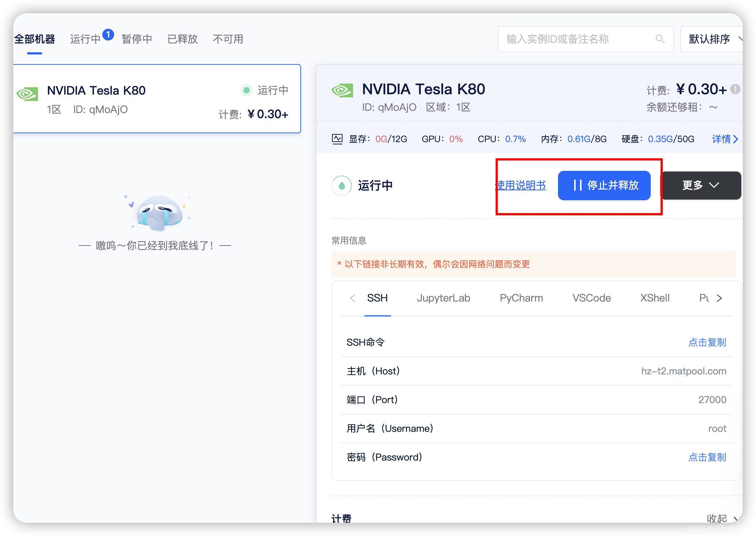
Task: Click the 余额还够租 balance text
Action: coord(682,107)
